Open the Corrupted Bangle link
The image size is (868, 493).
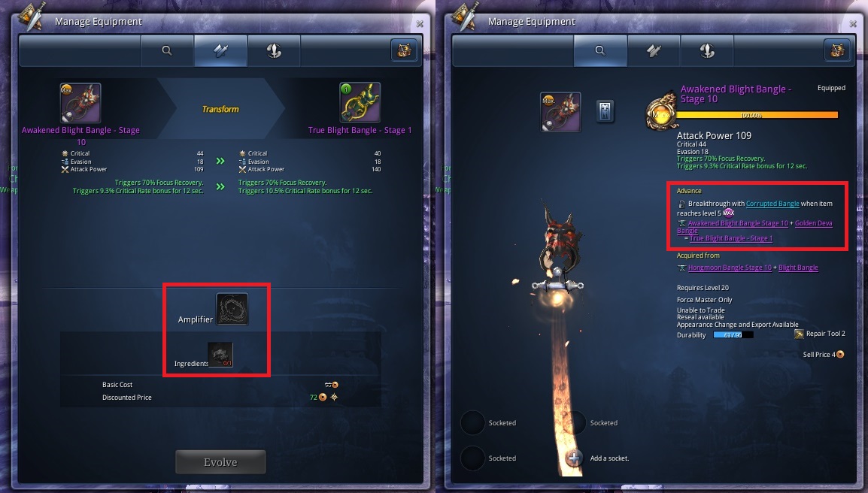tap(772, 204)
